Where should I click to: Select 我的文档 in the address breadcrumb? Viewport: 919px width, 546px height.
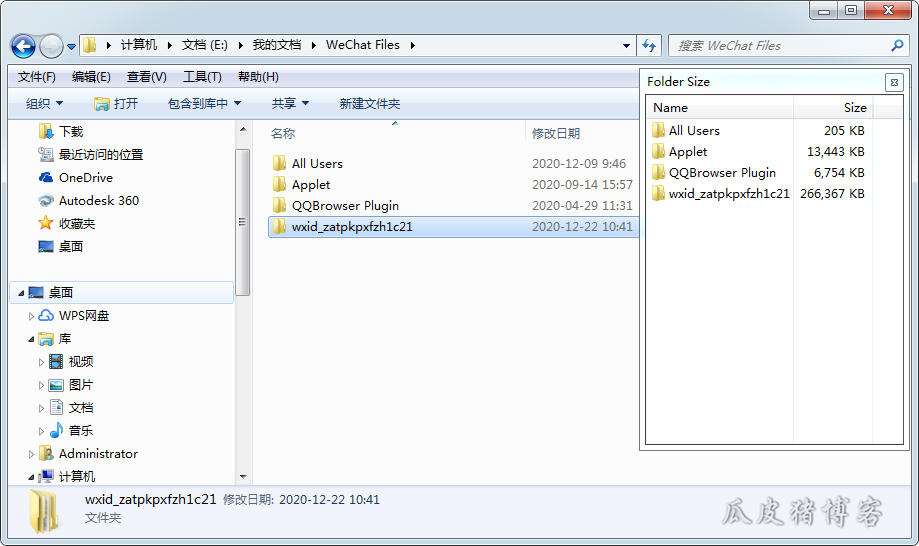coord(277,45)
